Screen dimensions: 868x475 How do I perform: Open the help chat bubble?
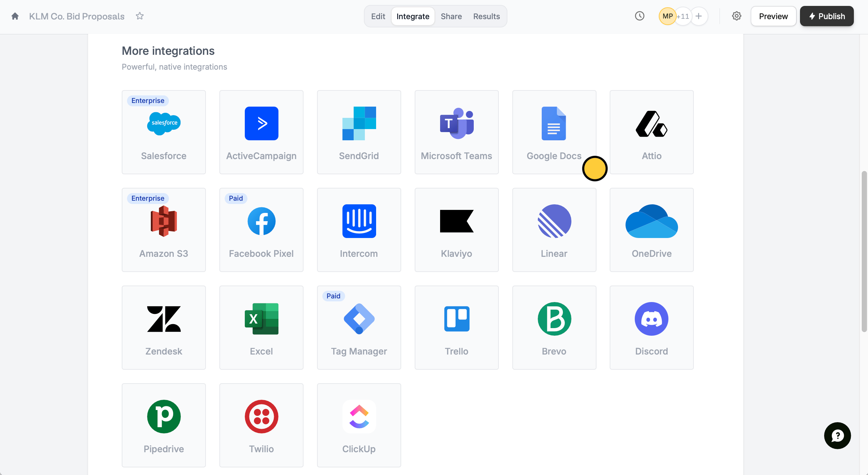click(837, 436)
